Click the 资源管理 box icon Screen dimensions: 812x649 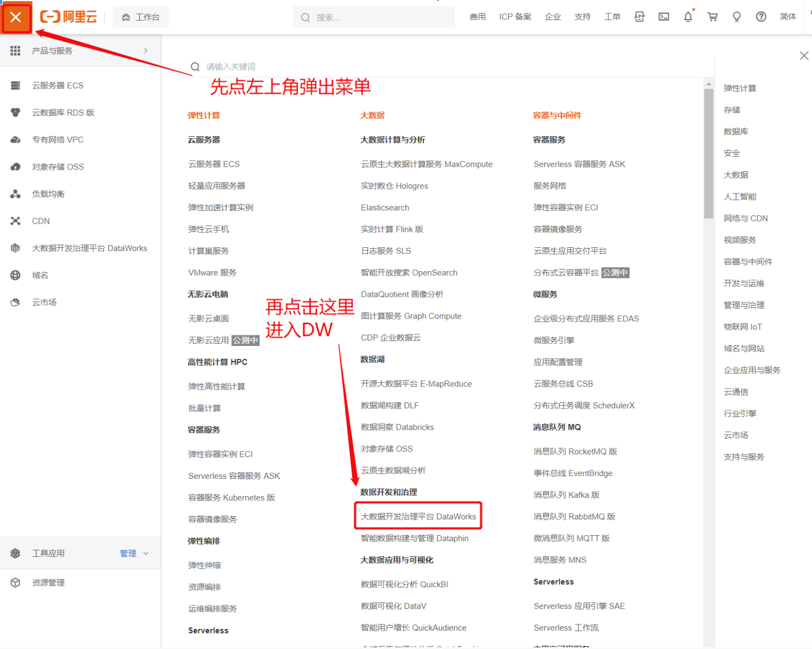15,583
